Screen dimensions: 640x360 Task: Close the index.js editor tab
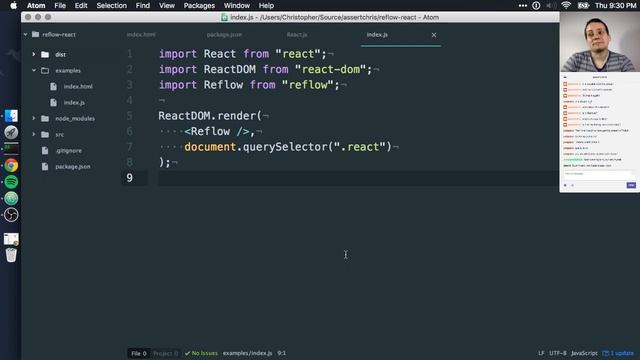[434, 35]
